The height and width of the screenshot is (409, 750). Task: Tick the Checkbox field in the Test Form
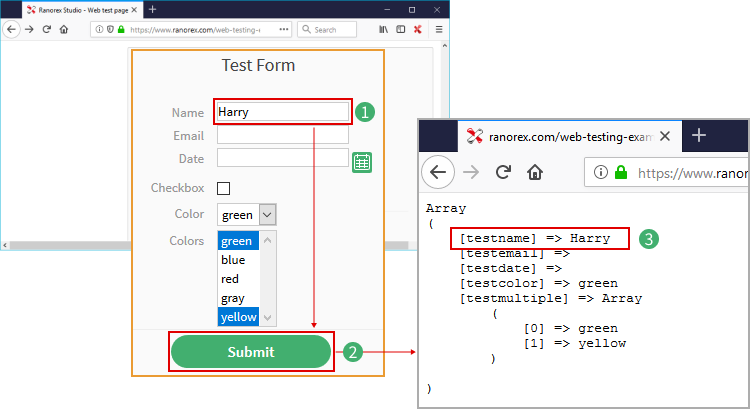[223, 188]
